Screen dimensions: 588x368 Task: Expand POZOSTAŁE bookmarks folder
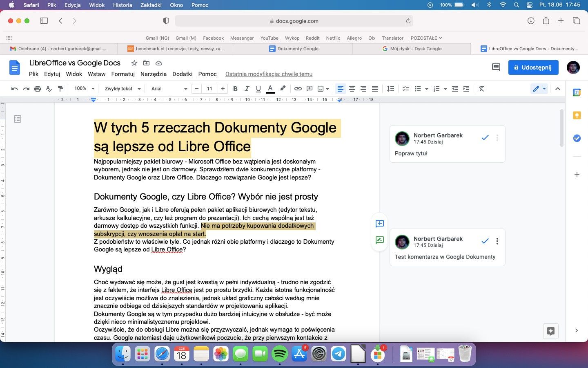click(x=426, y=38)
